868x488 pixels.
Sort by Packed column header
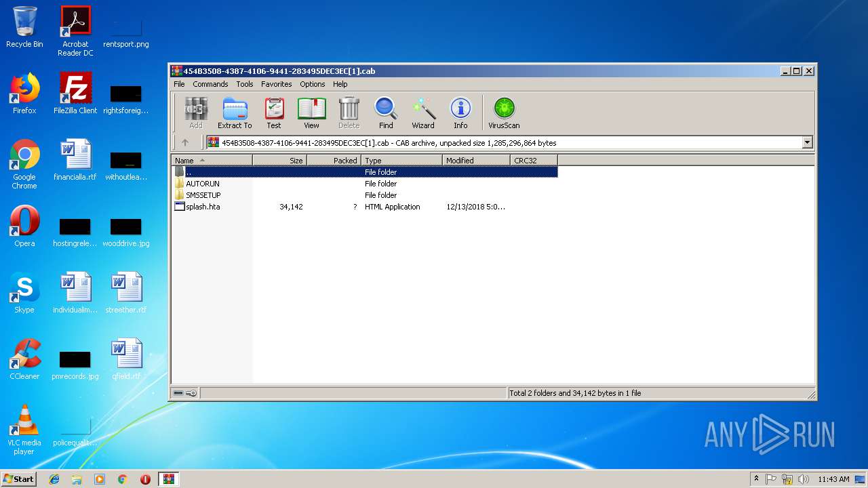(334, 161)
